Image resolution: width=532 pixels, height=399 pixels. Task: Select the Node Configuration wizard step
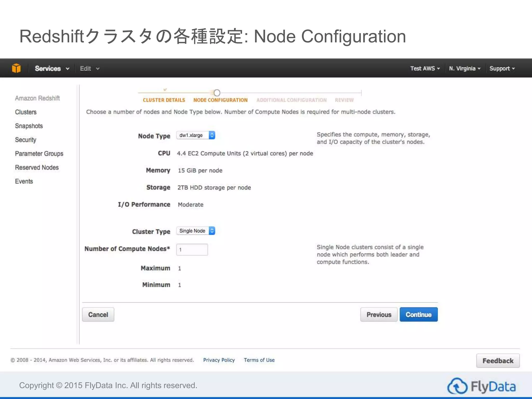pos(220,100)
